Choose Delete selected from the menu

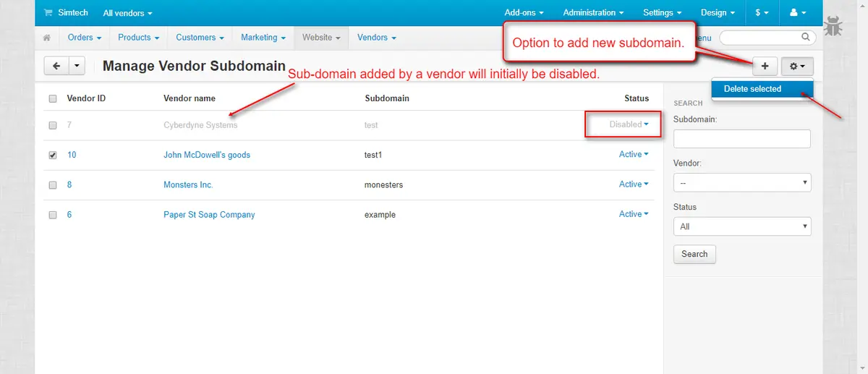coord(752,89)
